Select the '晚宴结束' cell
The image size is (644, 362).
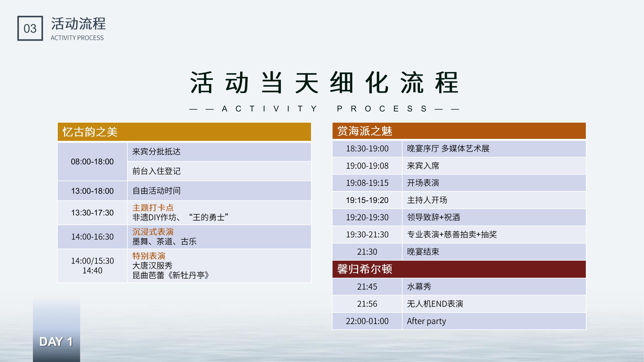[x=494, y=252]
